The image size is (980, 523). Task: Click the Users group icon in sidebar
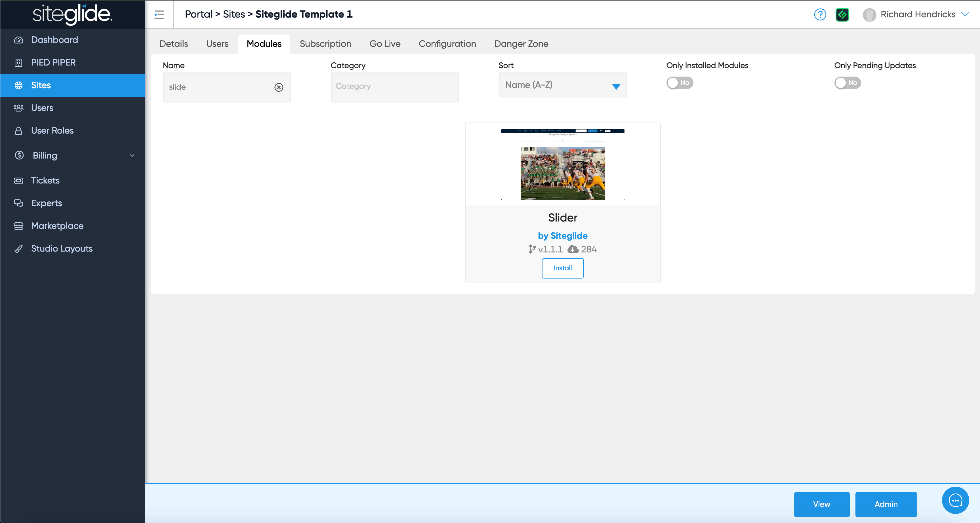click(19, 108)
